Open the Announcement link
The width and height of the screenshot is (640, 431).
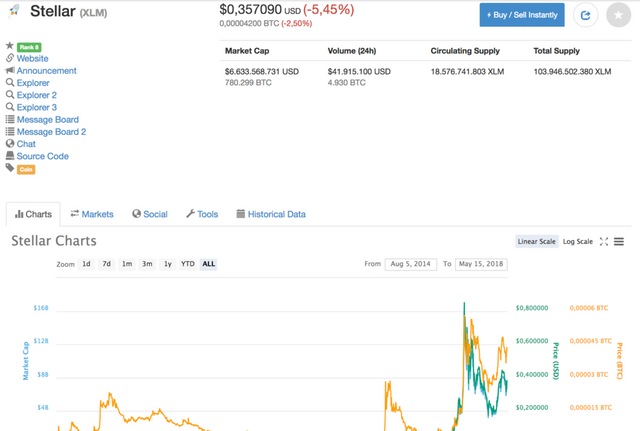(x=47, y=71)
